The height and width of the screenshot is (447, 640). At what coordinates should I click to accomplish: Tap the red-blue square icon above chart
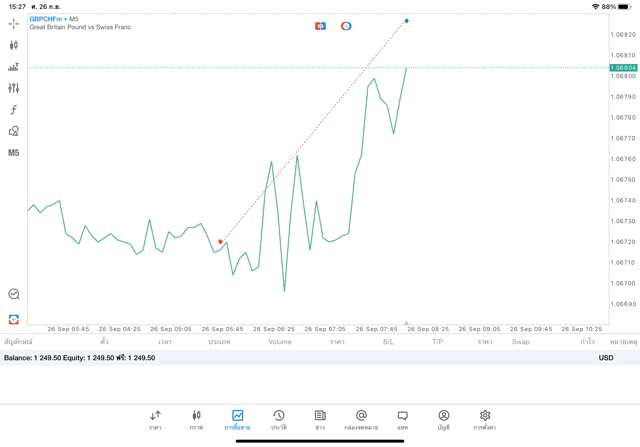pos(320,26)
